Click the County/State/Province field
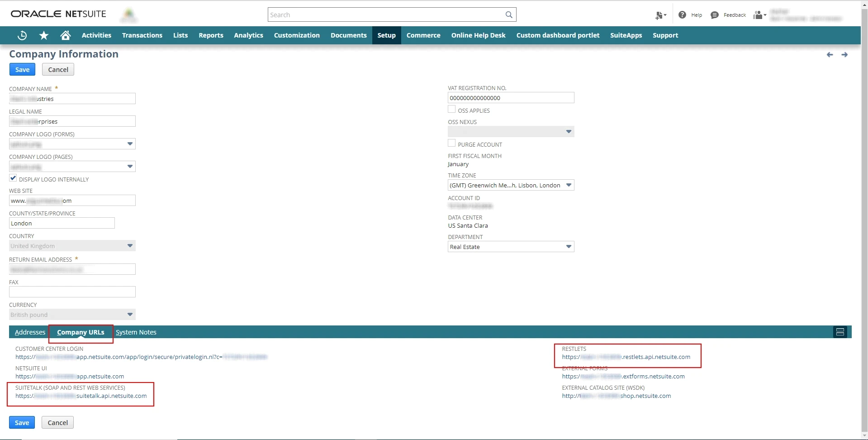This screenshot has height=440, width=868. coord(62,223)
